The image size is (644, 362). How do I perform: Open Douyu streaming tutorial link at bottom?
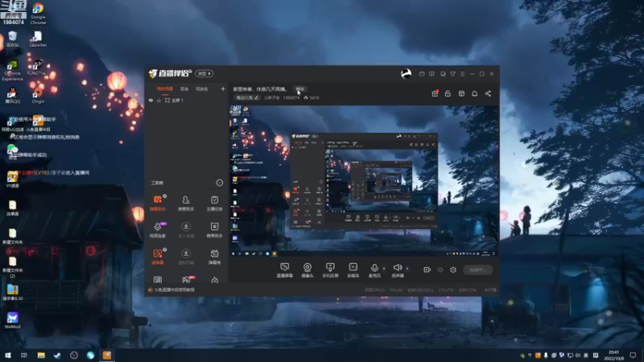175,290
